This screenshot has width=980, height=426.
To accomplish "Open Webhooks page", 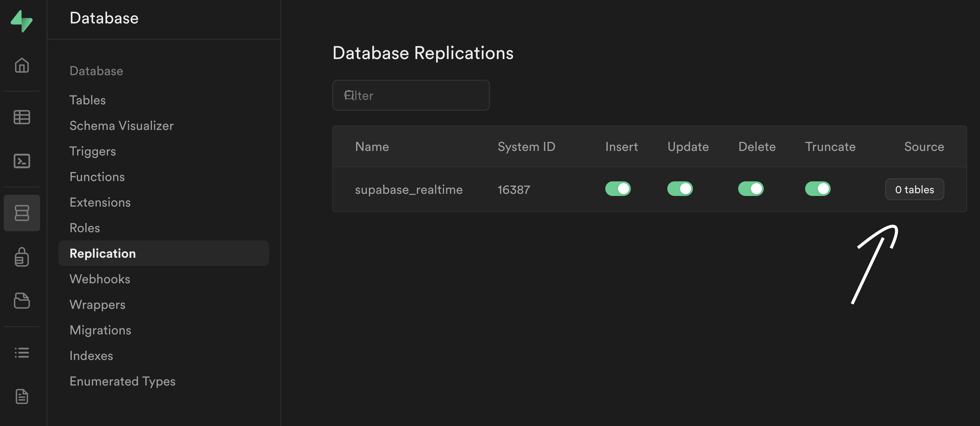I will [x=100, y=279].
